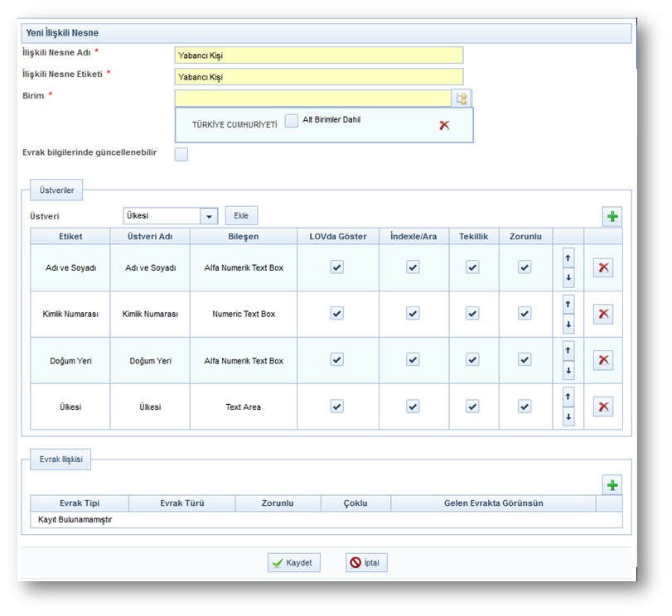Move Doğum Yeri row down
This screenshot has height=616, width=672.
tap(568, 371)
